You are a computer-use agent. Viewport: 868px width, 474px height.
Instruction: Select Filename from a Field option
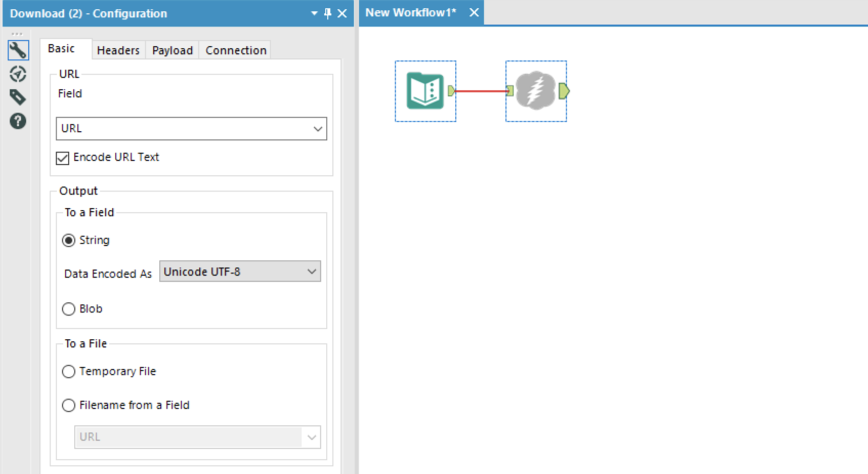(x=69, y=405)
